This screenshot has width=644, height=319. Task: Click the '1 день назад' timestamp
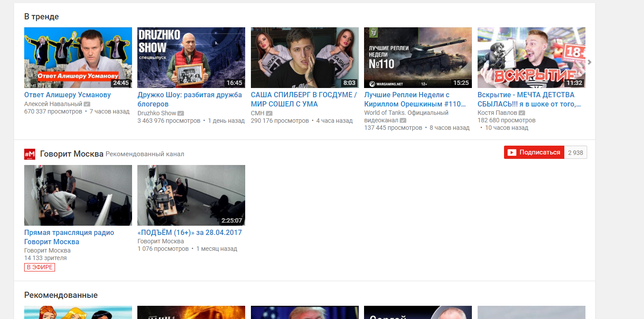tap(226, 121)
